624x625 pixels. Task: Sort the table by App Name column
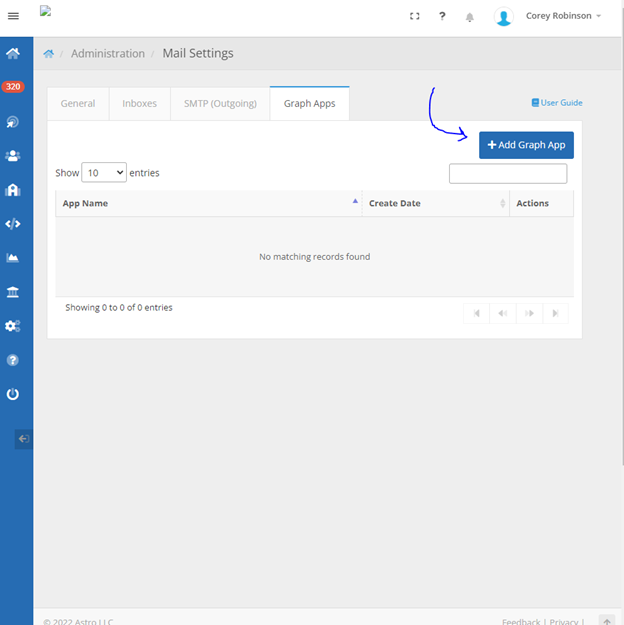coord(208,203)
